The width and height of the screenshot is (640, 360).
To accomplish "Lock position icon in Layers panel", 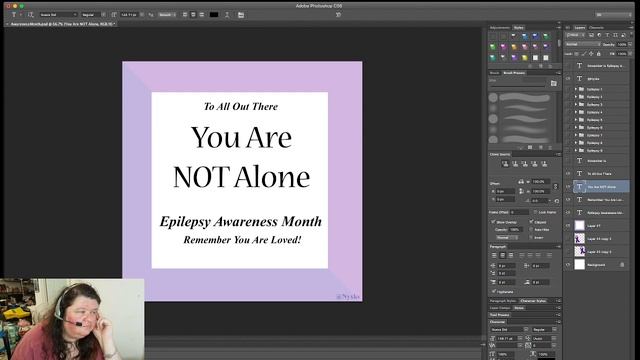I will click(x=591, y=53).
